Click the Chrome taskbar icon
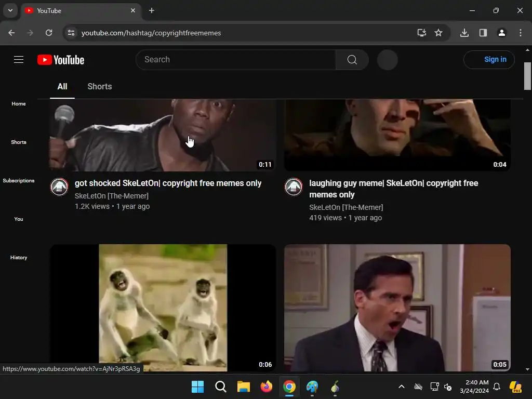Image resolution: width=532 pixels, height=399 pixels. pos(289,387)
